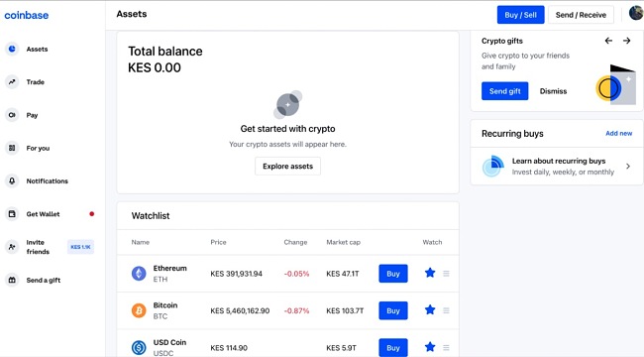Viewport: 644px width, 357px height.
Task: Click market cap KES 103.7T
Action: coord(345,310)
